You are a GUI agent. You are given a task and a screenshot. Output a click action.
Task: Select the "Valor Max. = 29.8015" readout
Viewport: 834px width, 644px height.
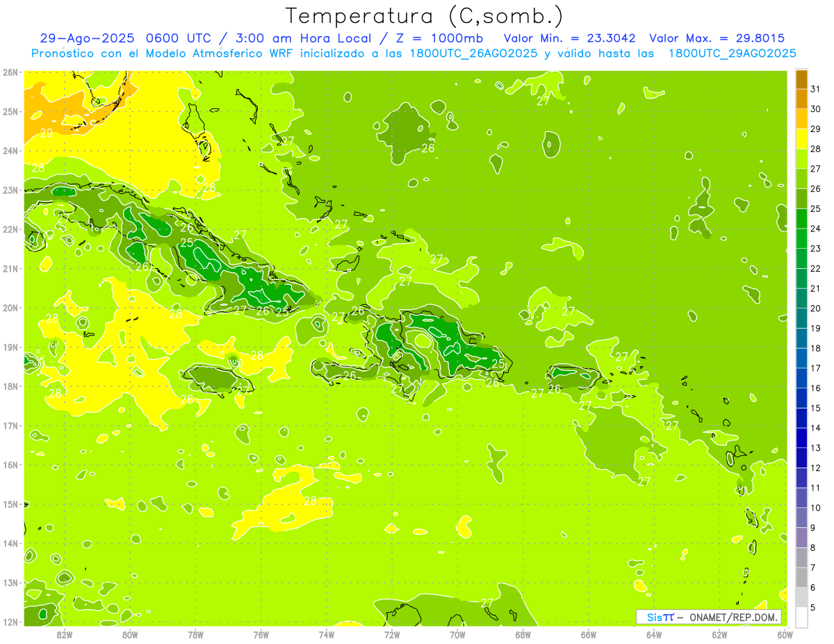tap(717, 38)
